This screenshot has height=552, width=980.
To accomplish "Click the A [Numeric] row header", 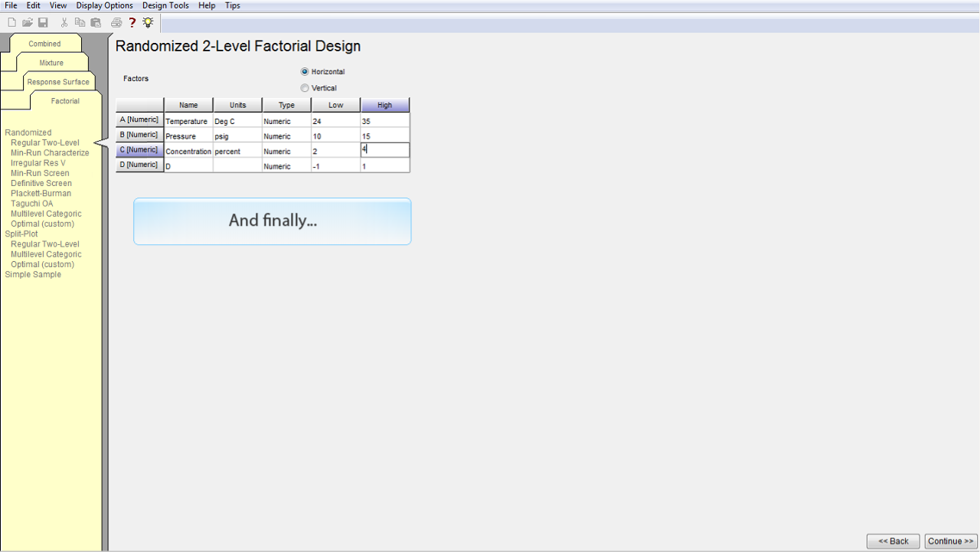I will click(x=139, y=120).
